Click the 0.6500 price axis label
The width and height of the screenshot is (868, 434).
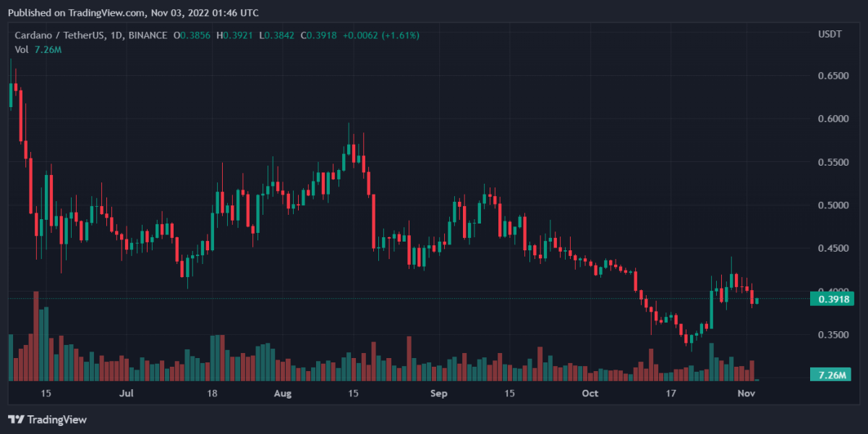pyautogui.click(x=833, y=75)
